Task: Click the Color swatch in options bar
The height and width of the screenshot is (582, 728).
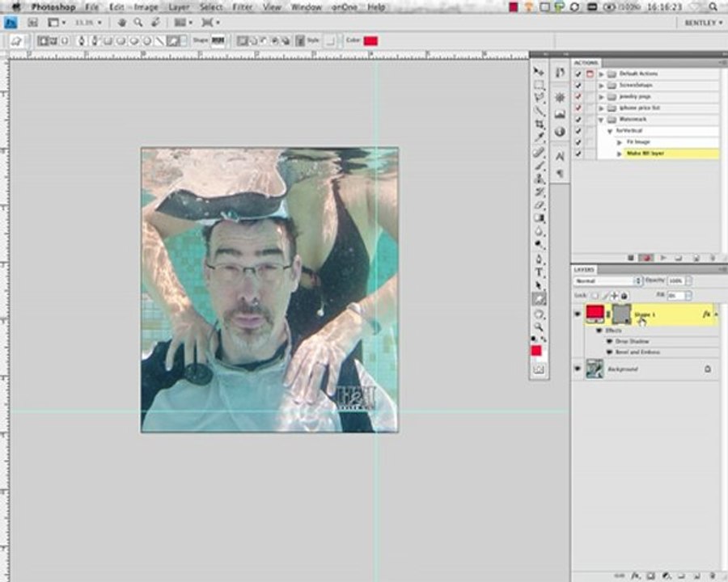Action: 370,41
